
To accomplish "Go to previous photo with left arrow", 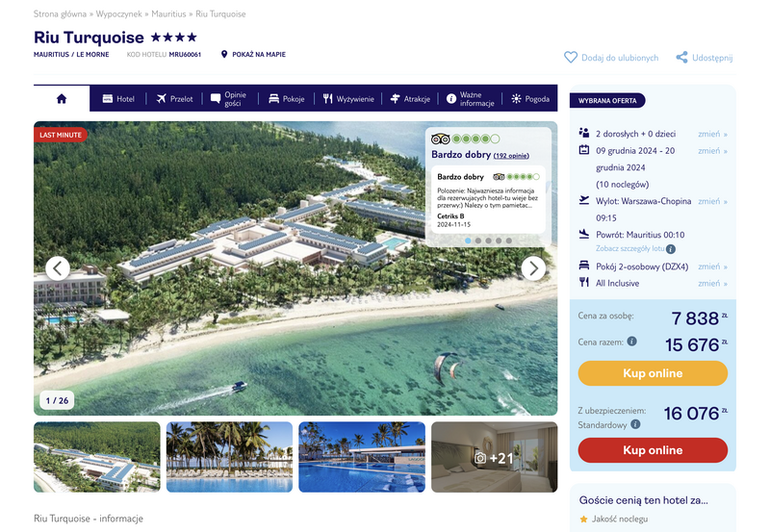I will (58, 268).
